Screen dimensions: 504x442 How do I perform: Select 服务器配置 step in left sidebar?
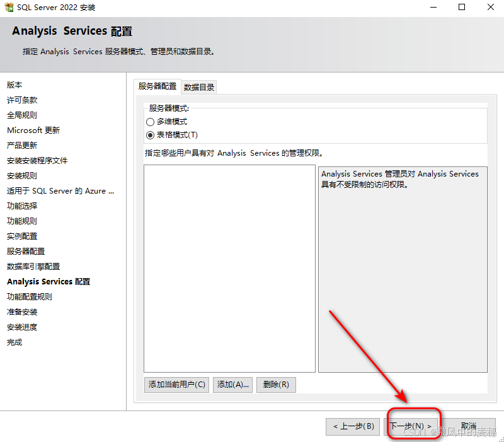26,251
